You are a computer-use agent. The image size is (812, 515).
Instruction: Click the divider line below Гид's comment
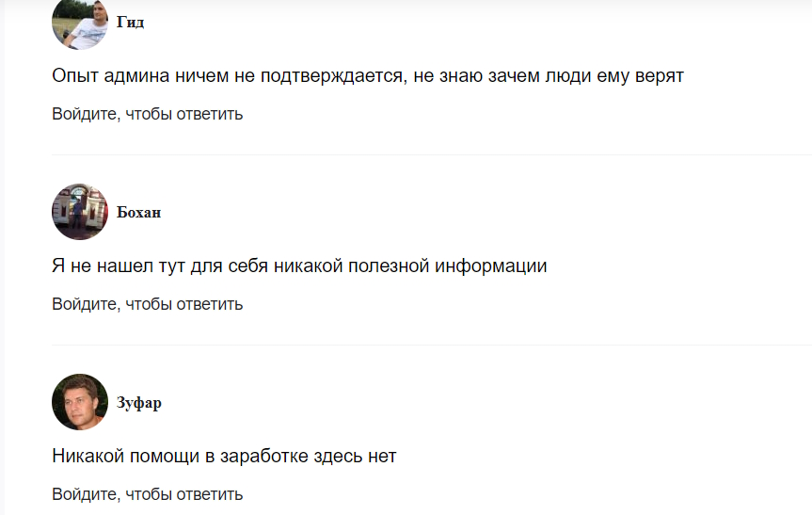click(x=431, y=154)
